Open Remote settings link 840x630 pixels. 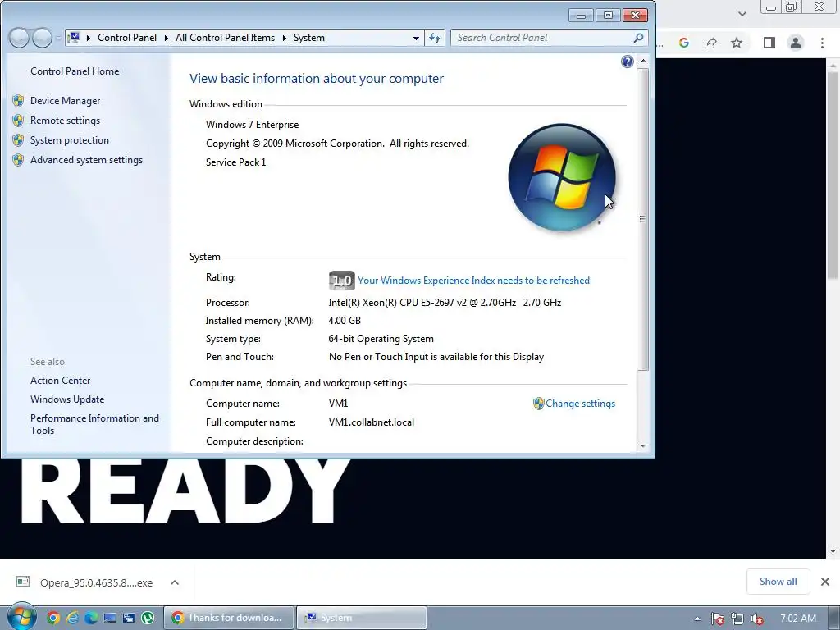coord(65,121)
